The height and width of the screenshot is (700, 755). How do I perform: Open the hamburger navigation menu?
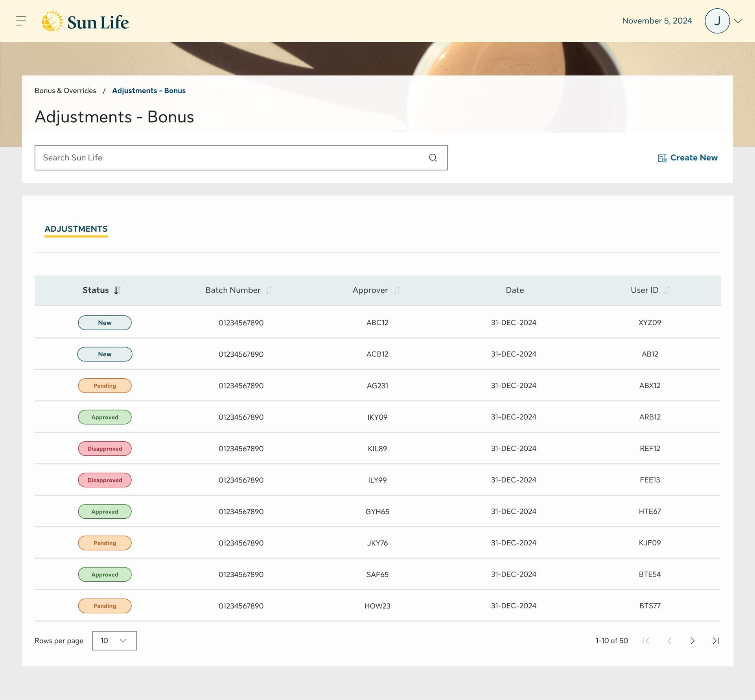pos(21,21)
